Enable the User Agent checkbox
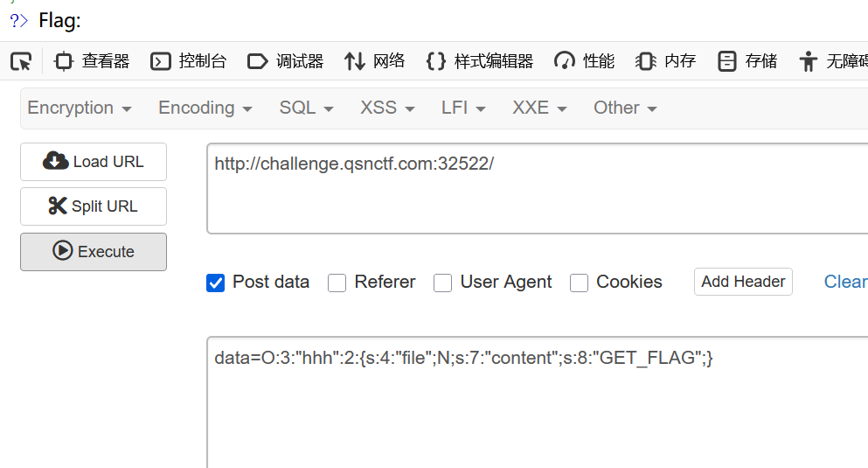Image resolution: width=868 pixels, height=468 pixels. coord(443,283)
